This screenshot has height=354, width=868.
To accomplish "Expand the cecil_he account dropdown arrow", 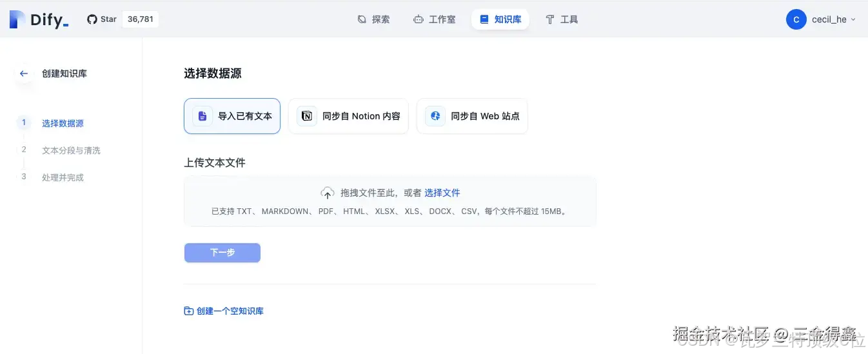I will [x=853, y=19].
